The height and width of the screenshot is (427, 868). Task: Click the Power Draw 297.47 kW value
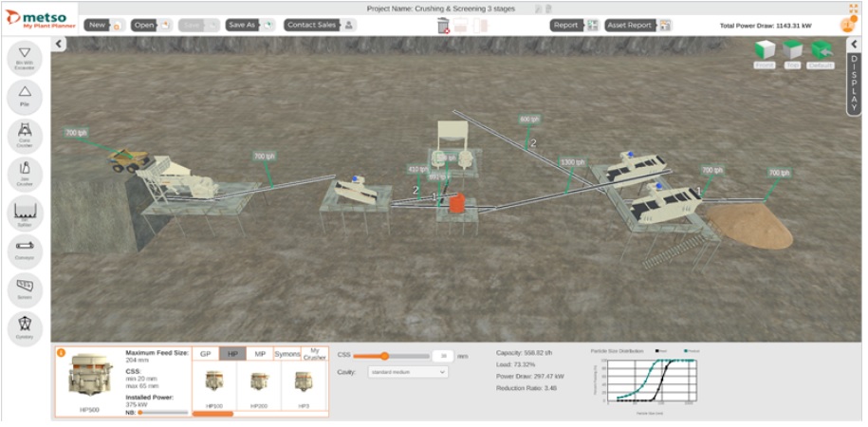tap(529, 376)
